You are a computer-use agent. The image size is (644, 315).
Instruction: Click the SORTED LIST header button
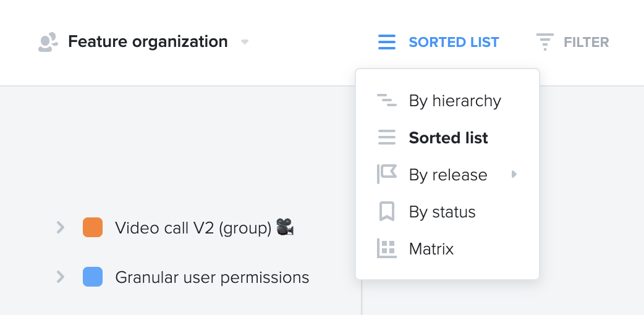point(438,42)
